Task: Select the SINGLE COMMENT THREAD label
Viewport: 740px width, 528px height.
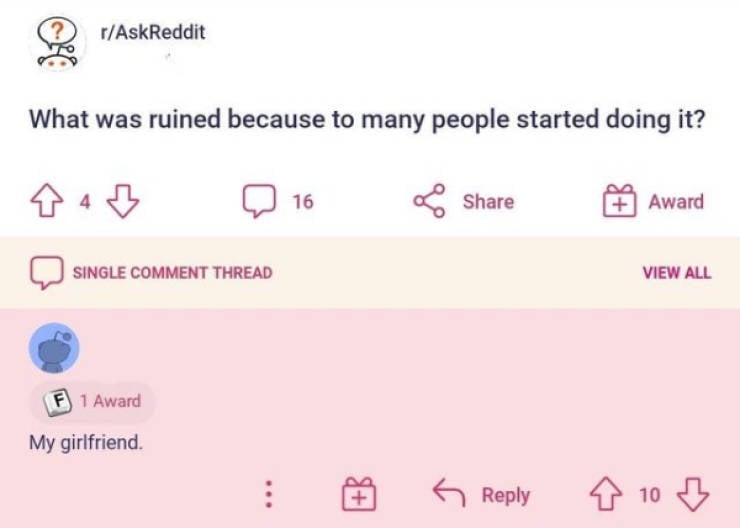Action: (x=171, y=272)
